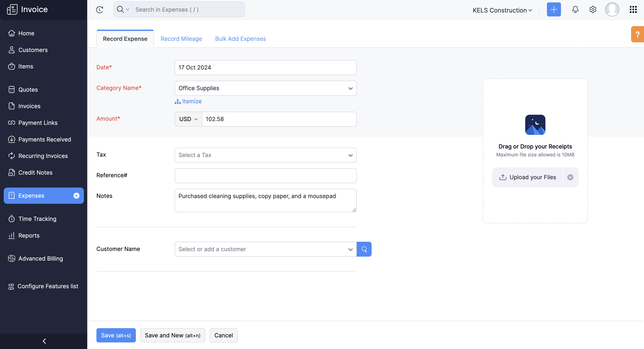Open the user profile avatar
The image size is (644, 349).
(x=612, y=9)
